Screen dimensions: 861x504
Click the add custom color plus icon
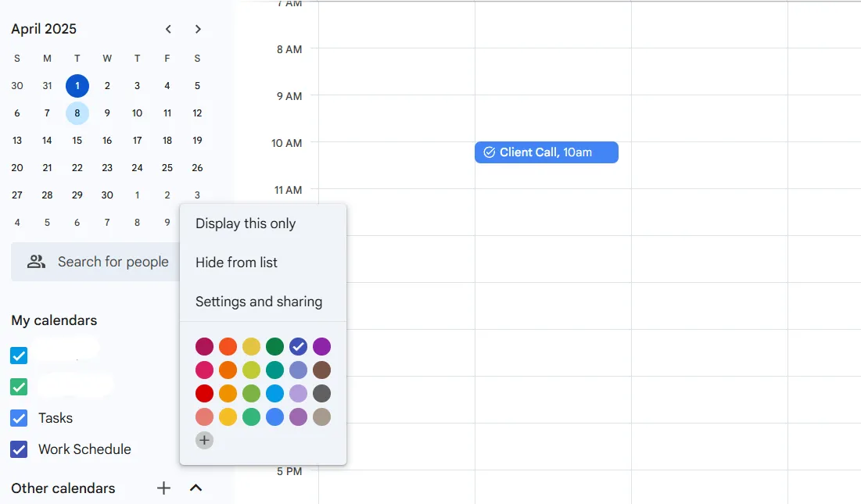pyautogui.click(x=204, y=441)
